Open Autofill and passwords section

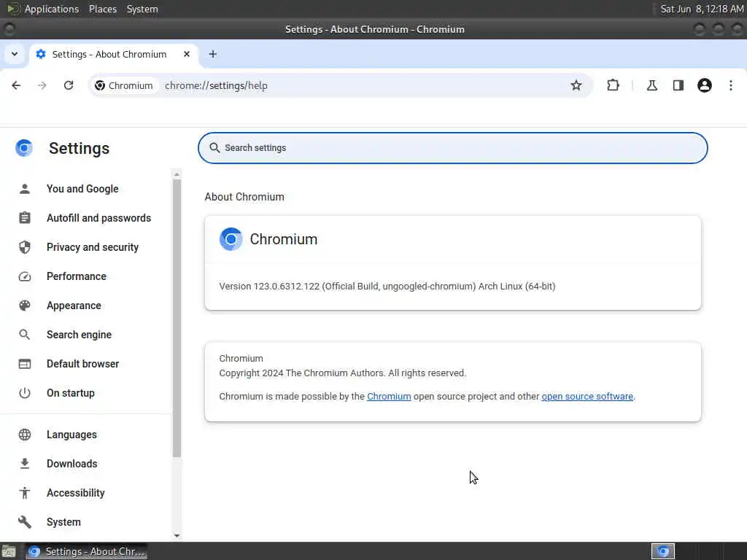98,218
